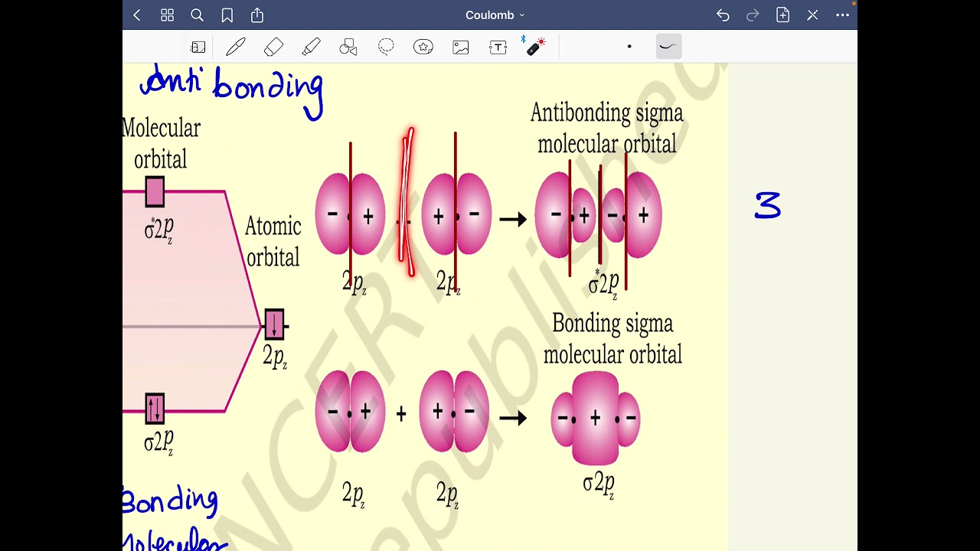Open the three-dot more options menu

tap(842, 15)
